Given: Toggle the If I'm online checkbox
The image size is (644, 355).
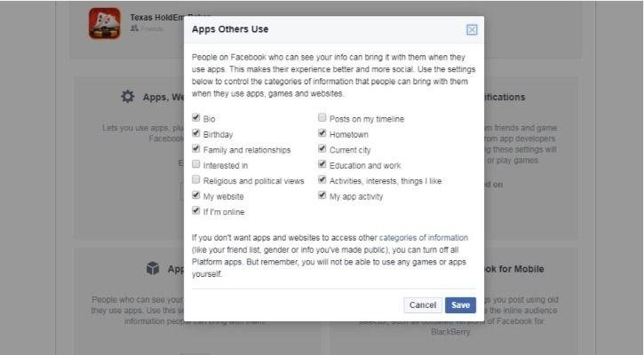Looking at the screenshot, I should coord(196,211).
